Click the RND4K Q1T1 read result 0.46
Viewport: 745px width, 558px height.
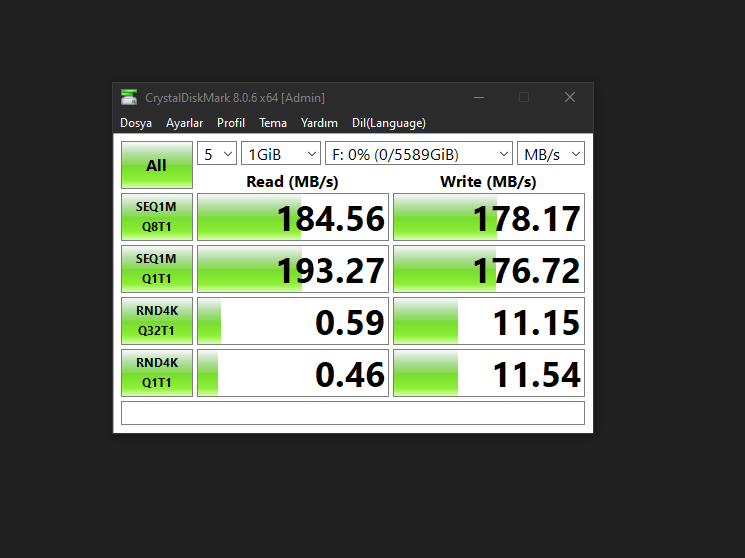tap(293, 373)
